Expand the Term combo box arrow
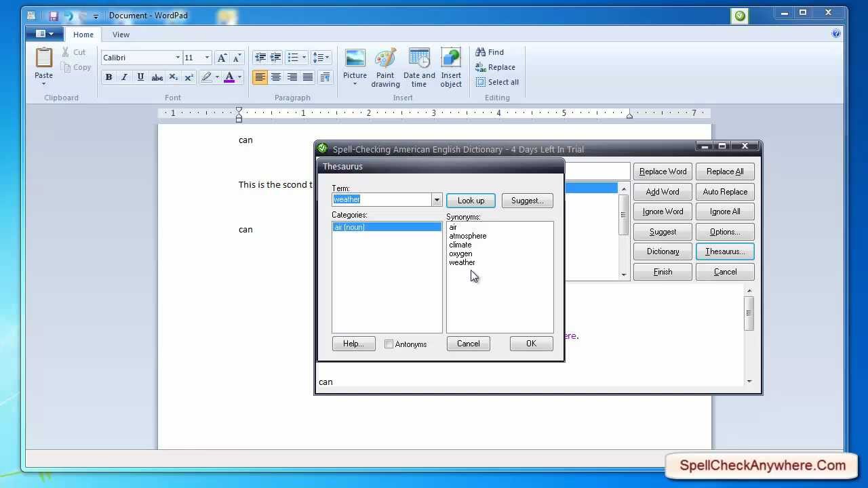Screen dimensions: 868x488 [437, 200]
